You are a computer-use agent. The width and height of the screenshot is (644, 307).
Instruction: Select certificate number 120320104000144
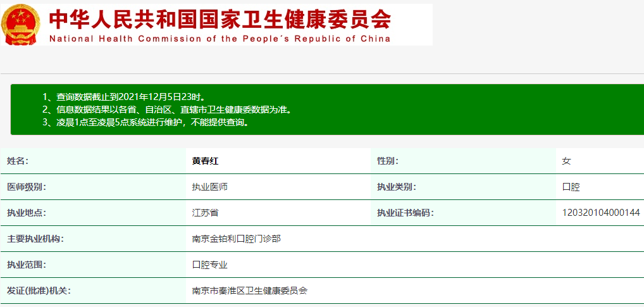(601, 213)
